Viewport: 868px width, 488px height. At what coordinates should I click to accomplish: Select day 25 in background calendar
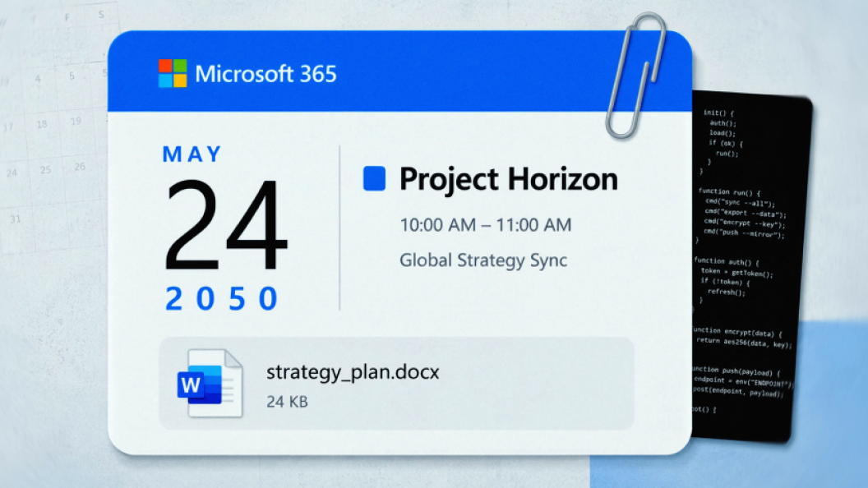(x=45, y=170)
